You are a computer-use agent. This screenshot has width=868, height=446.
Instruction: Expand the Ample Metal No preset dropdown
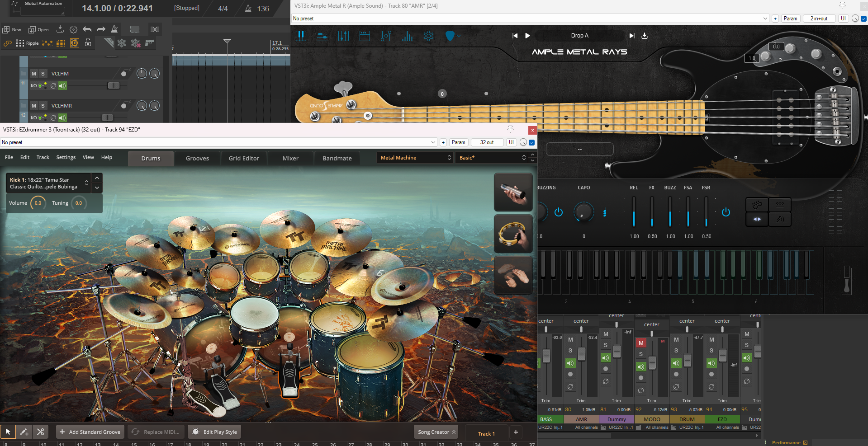pos(765,19)
